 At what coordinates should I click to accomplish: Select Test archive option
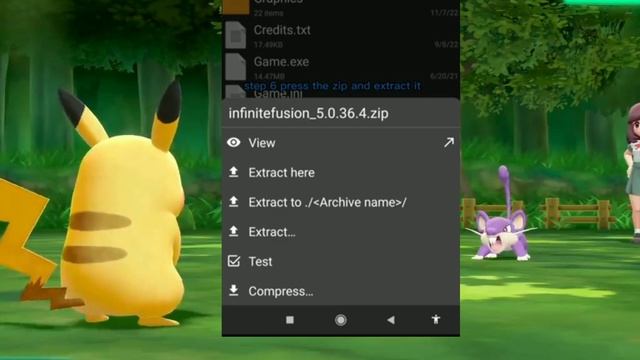pos(341,261)
